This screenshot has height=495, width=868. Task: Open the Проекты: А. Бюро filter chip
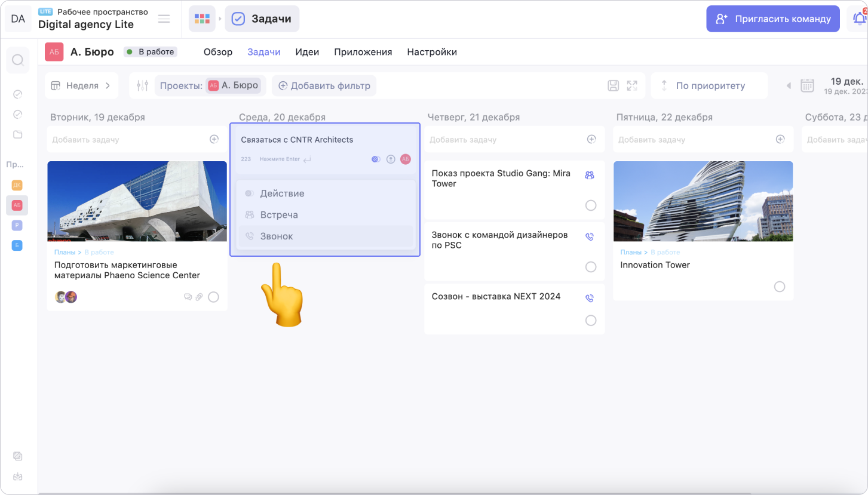point(209,85)
